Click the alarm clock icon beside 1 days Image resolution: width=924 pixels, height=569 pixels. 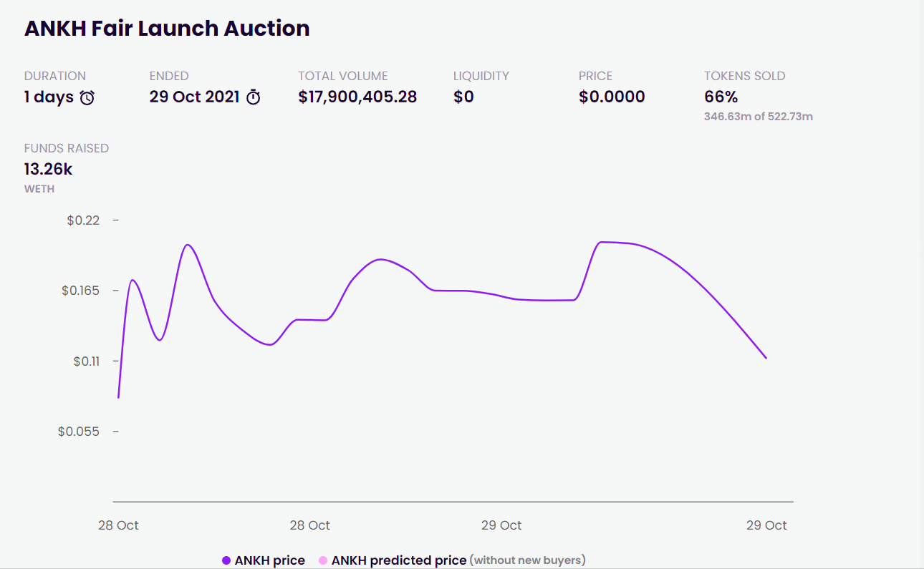[87, 97]
